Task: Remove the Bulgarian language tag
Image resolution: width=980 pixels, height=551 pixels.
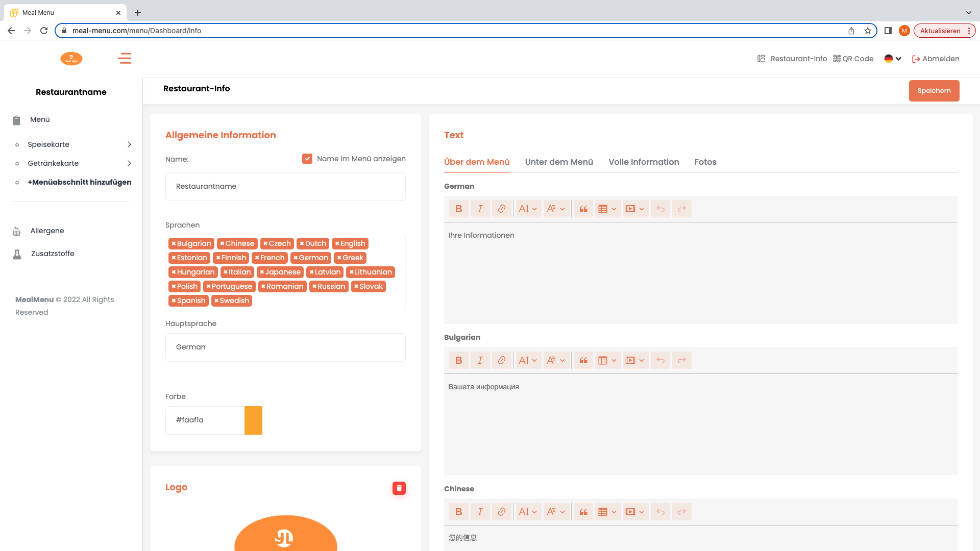Action: point(174,243)
